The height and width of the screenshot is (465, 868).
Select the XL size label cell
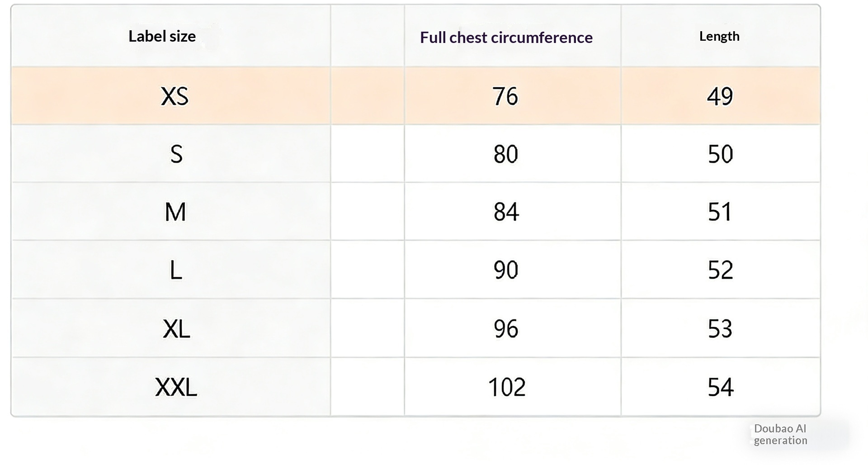[x=176, y=329]
